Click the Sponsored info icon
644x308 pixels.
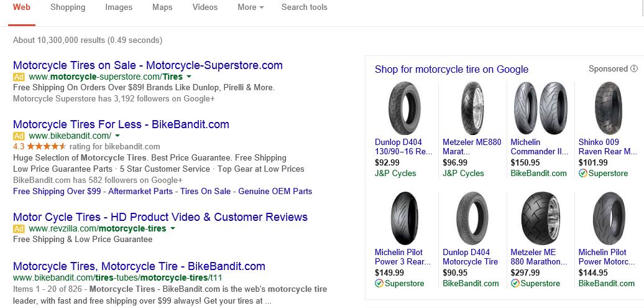tap(634, 69)
